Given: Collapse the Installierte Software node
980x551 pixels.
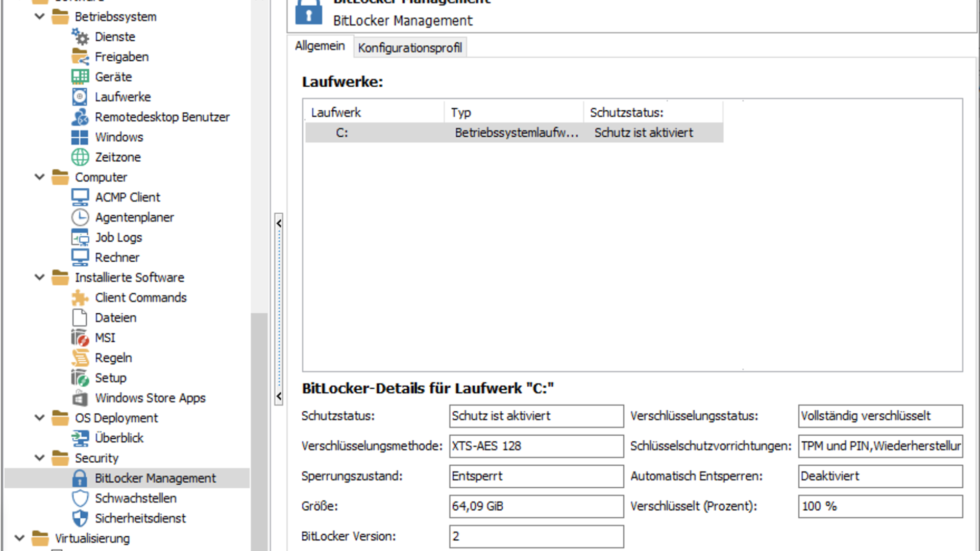Looking at the screenshot, I should pos(39,278).
